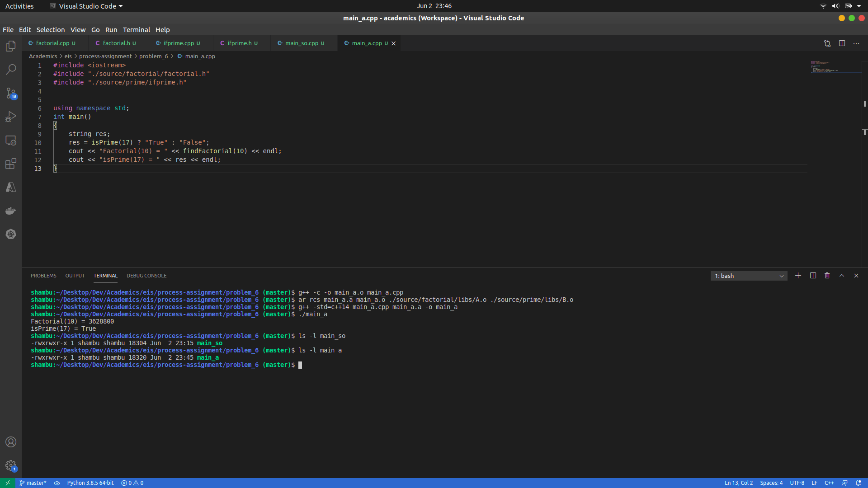Open the Docker view in sidebar
Image resolution: width=868 pixels, height=488 pixels.
click(11, 211)
